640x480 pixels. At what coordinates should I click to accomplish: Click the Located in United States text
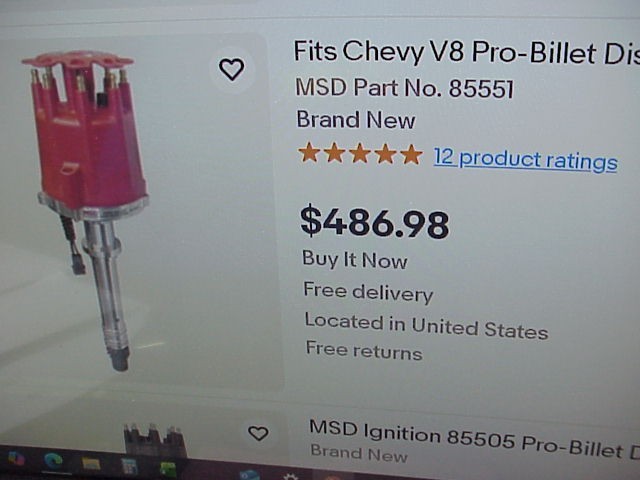pyautogui.click(x=427, y=326)
